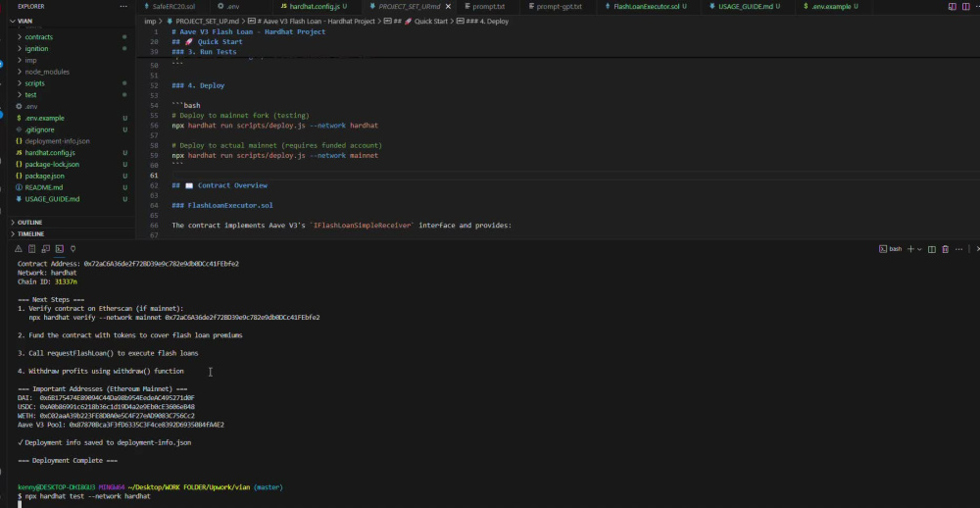Open the terminal launch profile dropdown arrow
The image size is (980, 508).
coord(919,249)
